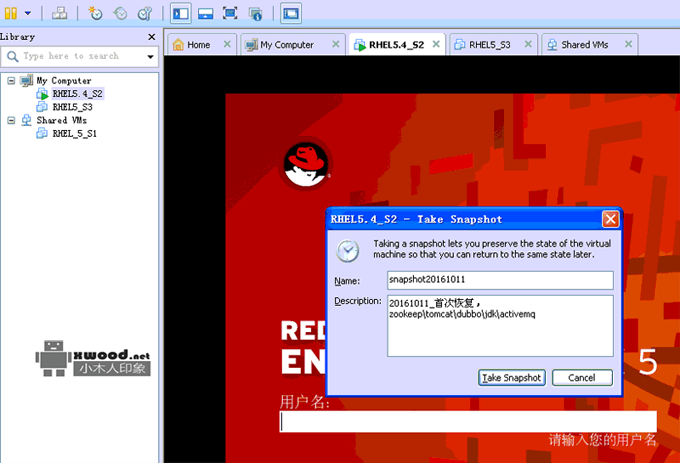Select RHEL5.4_S2 in the library tree
The width and height of the screenshot is (680, 463).
point(78,94)
